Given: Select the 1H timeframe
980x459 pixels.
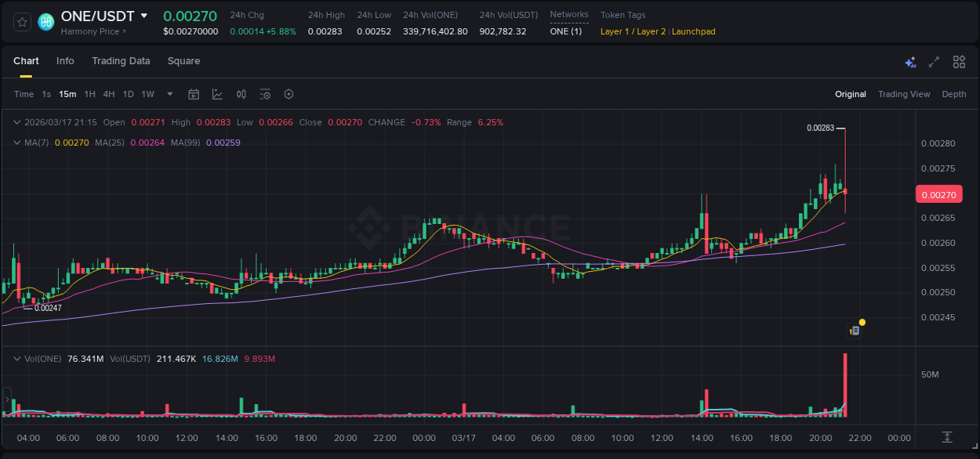Looking at the screenshot, I should click(90, 94).
